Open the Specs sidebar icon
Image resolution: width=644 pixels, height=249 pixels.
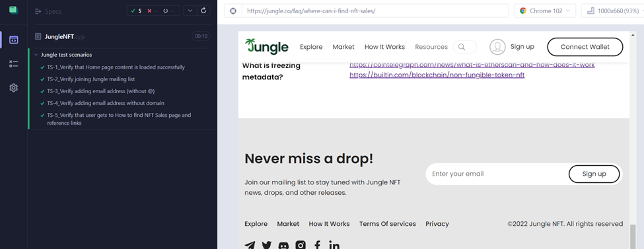pyautogui.click(x=14, y=40)
